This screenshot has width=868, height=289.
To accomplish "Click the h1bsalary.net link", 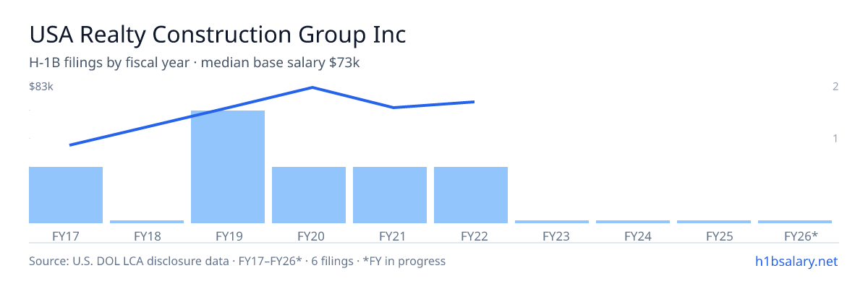I will pyautogui.click(x=796, y=261).
